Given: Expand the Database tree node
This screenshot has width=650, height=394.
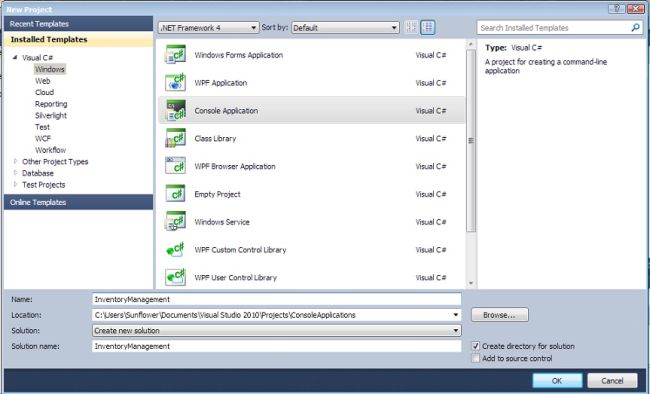Looking at the screenshot, I should [15, 173].
